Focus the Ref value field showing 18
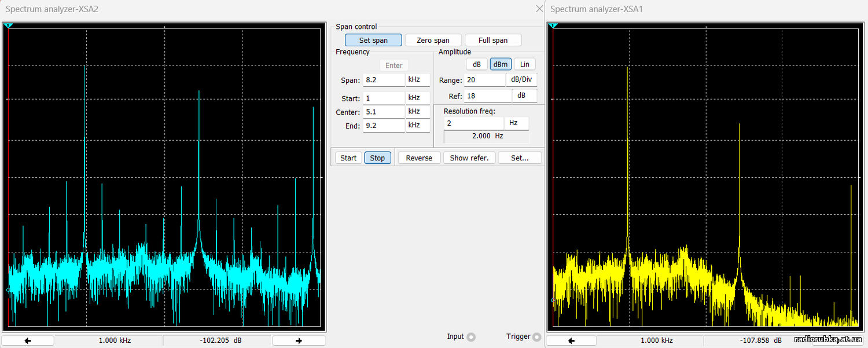This screenshot has height=348, width=868. point(488,96)
